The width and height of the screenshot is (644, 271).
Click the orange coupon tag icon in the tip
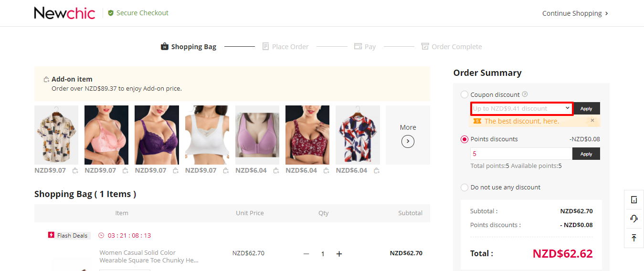tap(477, 121)
